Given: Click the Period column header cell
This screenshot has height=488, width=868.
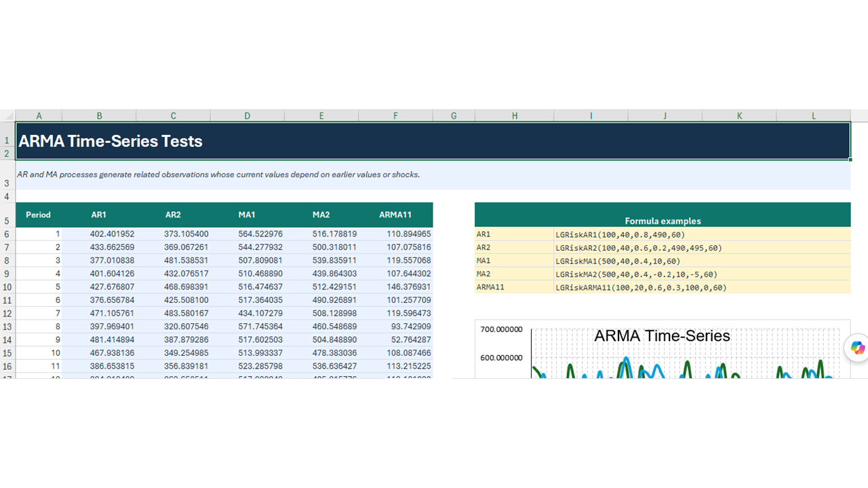Looking at the screenshot, I should pyautogui.click(x=39, y=215).
